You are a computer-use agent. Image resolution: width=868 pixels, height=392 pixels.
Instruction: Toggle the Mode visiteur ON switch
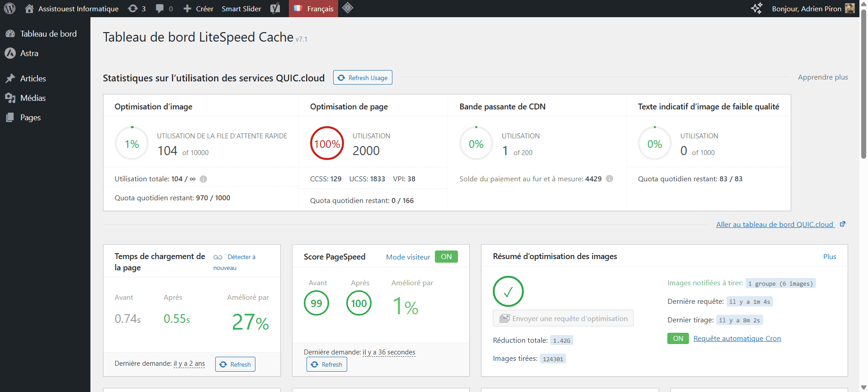point(446,257)
